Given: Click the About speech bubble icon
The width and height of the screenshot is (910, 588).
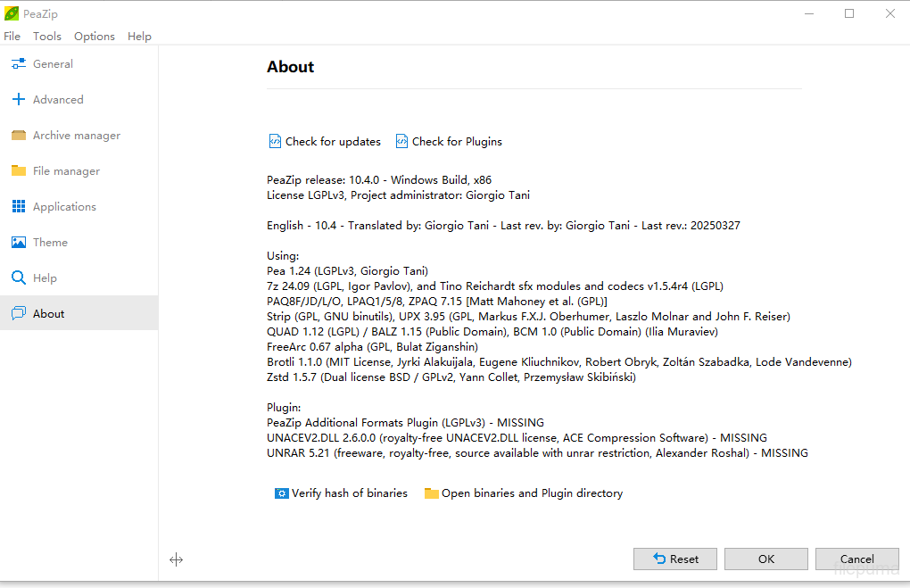Looking at the screenshot, I should click(x=18, y=314).
